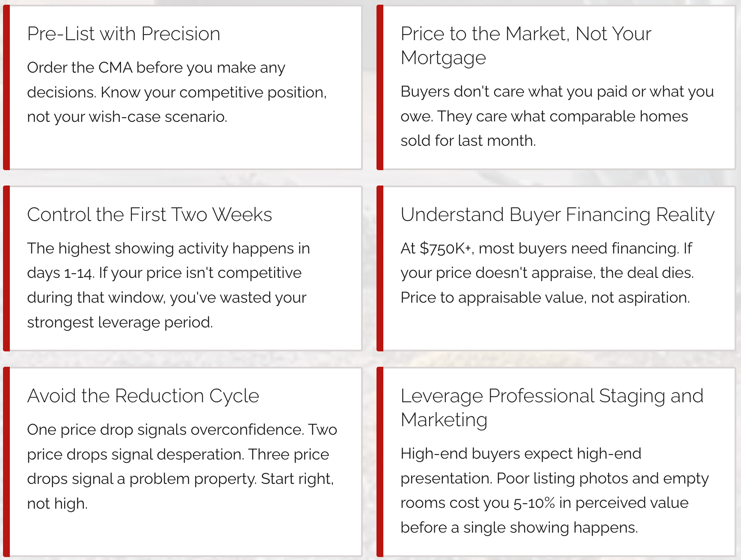Screen dimensions: 741x560
Task: Click the paragraph about price not appraising
Action: 547,273
